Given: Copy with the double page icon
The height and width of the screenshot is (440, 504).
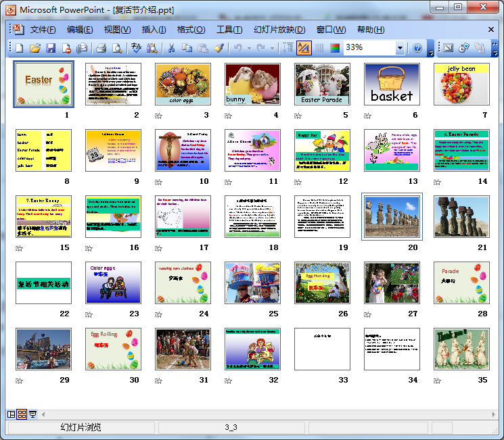Looking at the screenshot, I should coord(187,48).
